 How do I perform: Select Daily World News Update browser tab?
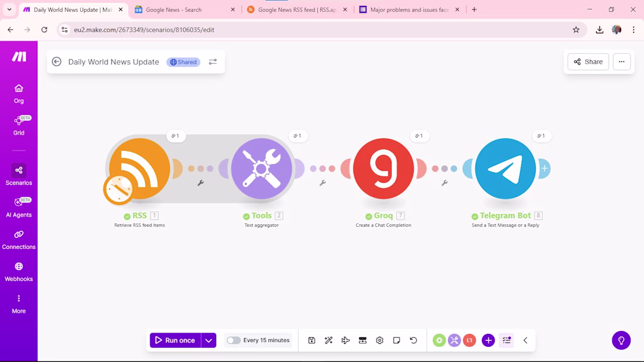coord(73,9)
